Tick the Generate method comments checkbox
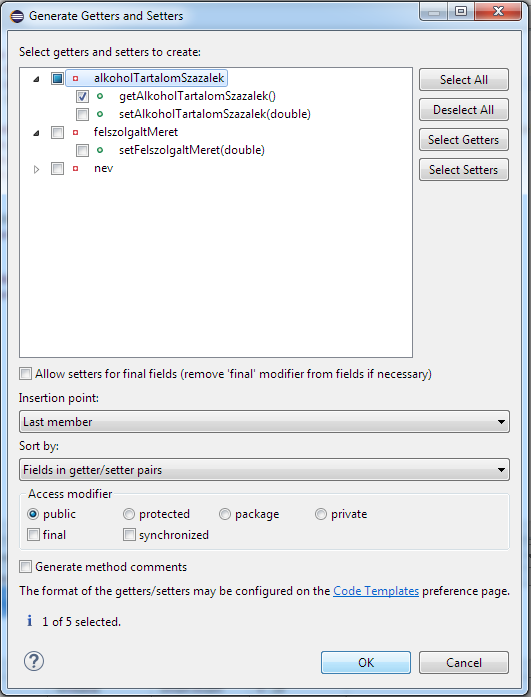Screen dimensions: 531x697 (x=26, y=567)
